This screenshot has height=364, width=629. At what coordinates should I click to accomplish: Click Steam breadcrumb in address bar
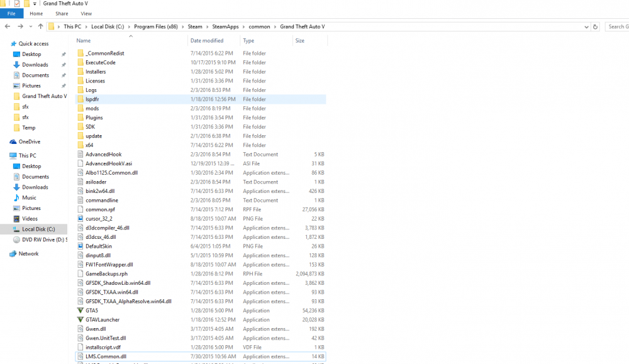click(195, 26)
